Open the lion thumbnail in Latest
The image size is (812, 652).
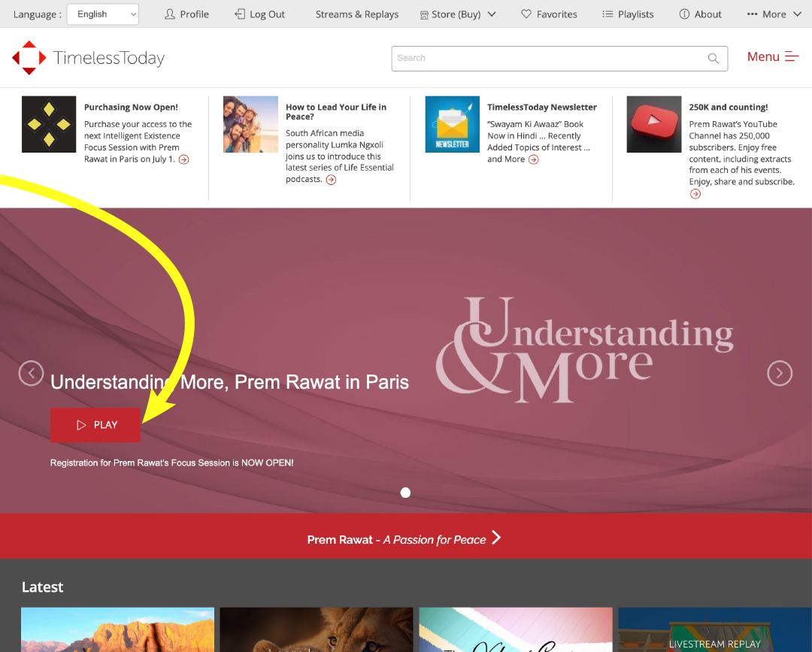point(317,629)
